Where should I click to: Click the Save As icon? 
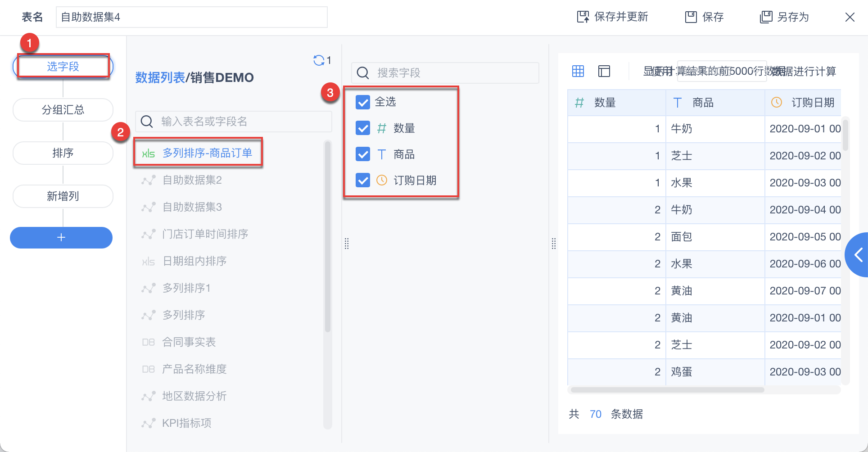point(766,17)
